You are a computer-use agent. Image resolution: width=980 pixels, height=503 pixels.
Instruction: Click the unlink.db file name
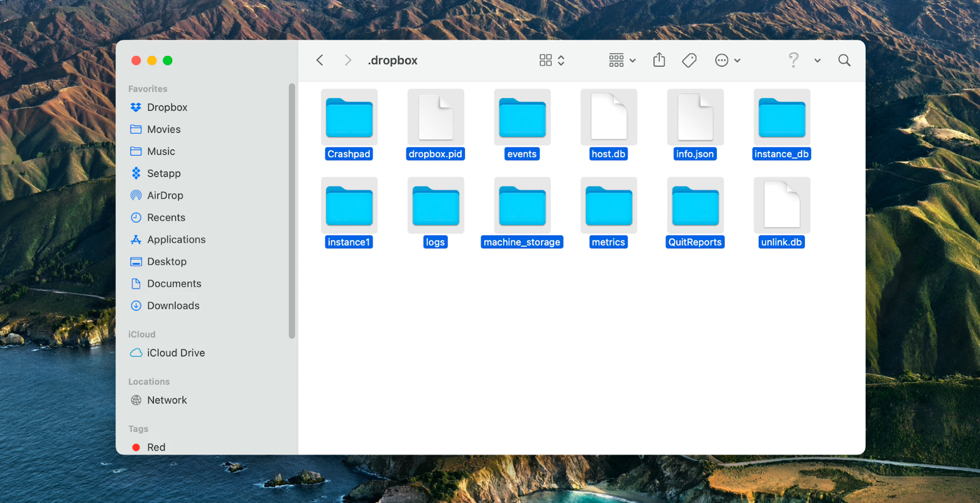click(781, 242)
